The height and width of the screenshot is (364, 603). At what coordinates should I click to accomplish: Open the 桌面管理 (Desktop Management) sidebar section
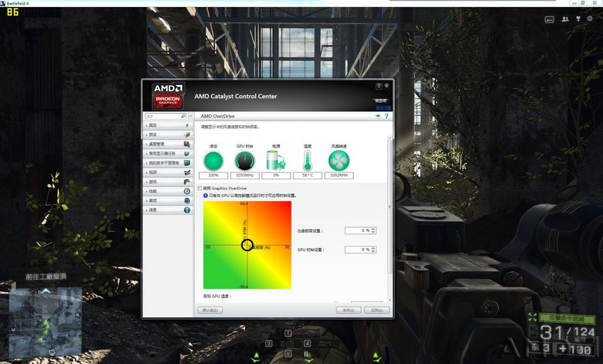click(168, 145)
